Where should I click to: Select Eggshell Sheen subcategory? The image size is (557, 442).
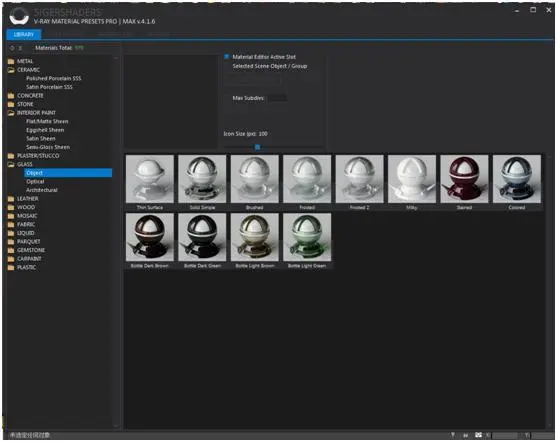[x=45, y=130]
